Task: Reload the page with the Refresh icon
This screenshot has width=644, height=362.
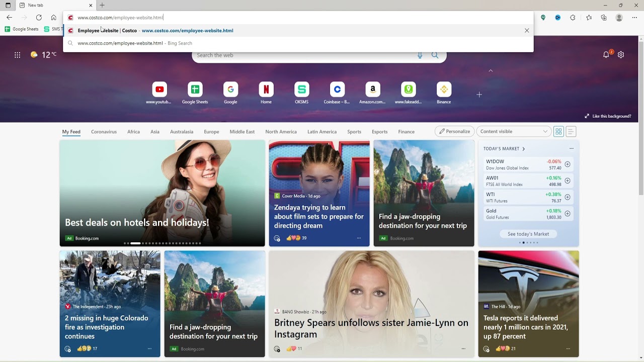Action: pos(39,18)
